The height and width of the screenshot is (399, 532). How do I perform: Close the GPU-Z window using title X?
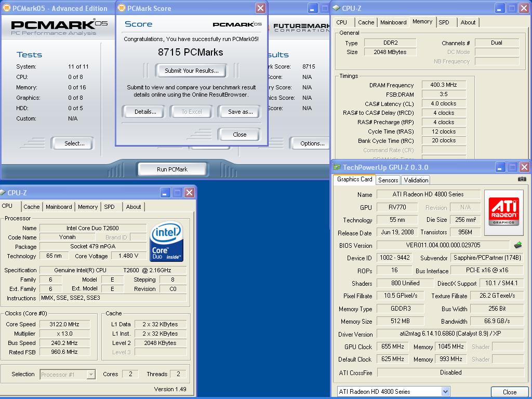(x=524, y=167)
